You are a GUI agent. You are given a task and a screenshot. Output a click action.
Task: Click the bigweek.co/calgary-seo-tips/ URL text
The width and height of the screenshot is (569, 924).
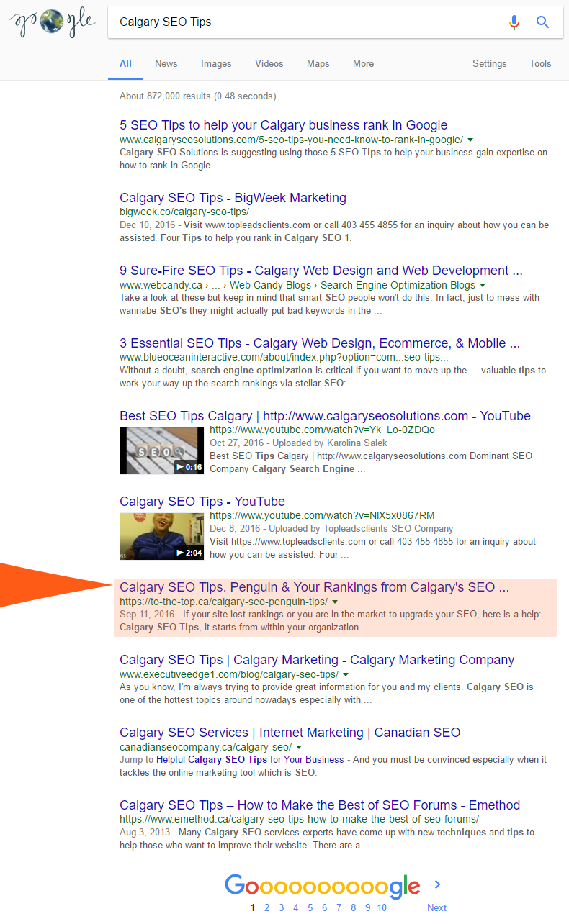[x=184, y=212]
